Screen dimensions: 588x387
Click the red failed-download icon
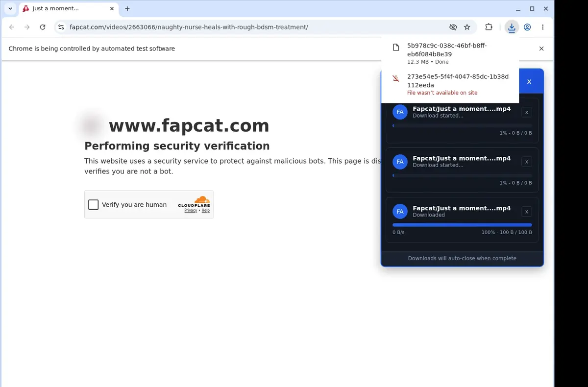(396, 78)
